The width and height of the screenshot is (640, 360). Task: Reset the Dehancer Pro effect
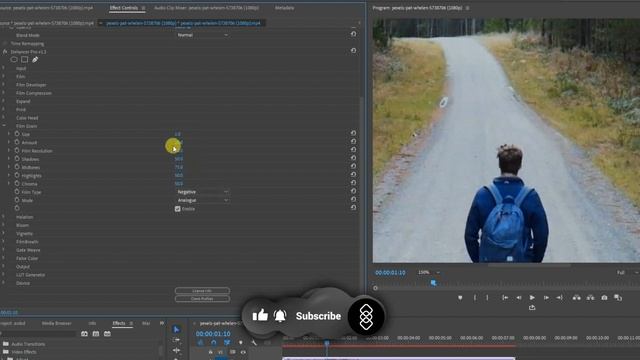[x=353, y=51]
